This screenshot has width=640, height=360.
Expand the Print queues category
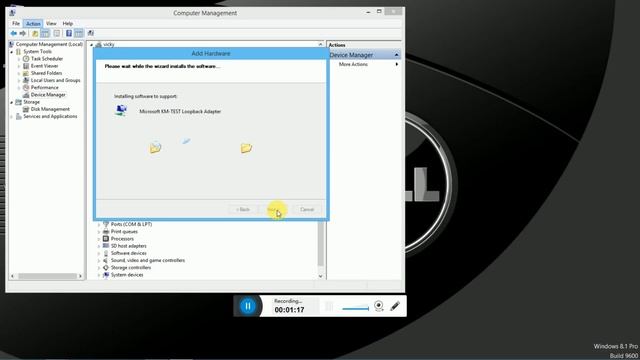point(99,232)
